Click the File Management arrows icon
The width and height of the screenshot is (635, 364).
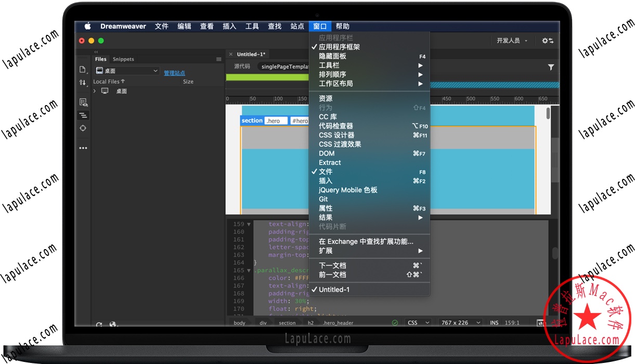tap(83, 83)
